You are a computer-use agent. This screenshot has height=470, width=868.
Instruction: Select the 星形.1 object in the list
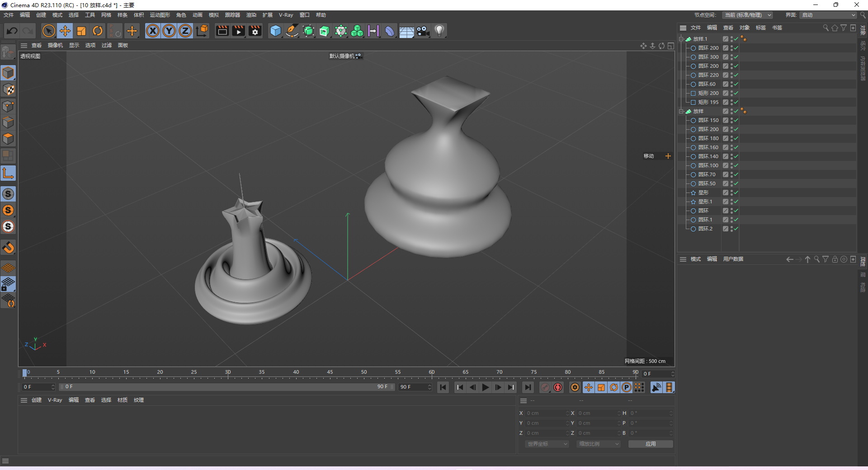705,202
